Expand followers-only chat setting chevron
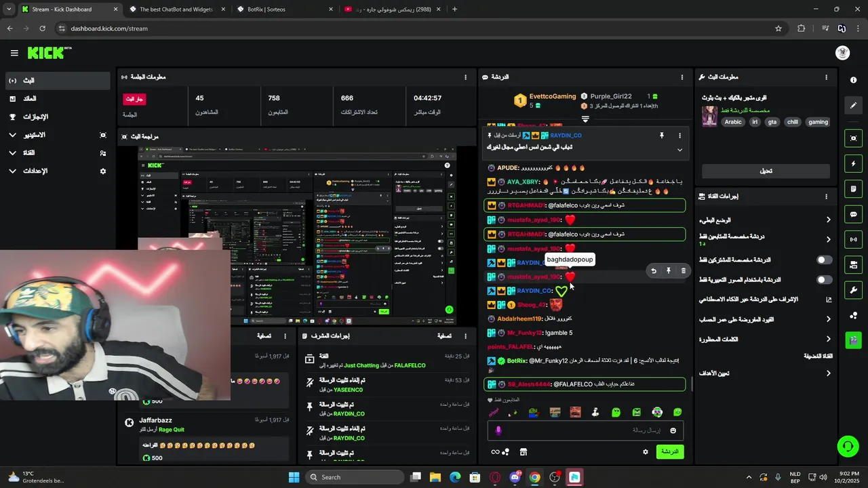The image size is (868, 488). (828, 239)
